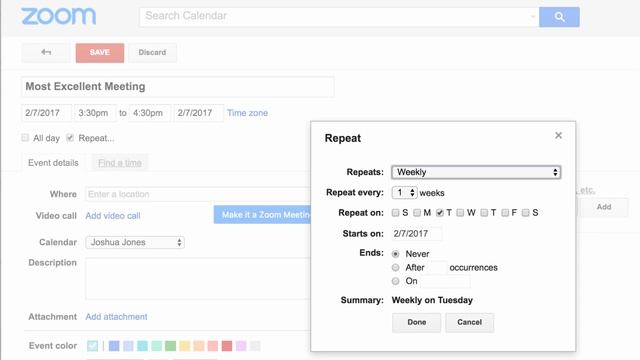Image resolution: width=640 pixels, height=360 pixels.
Task: Cancel the Repeat dialog
Action: tap(469, 322)
